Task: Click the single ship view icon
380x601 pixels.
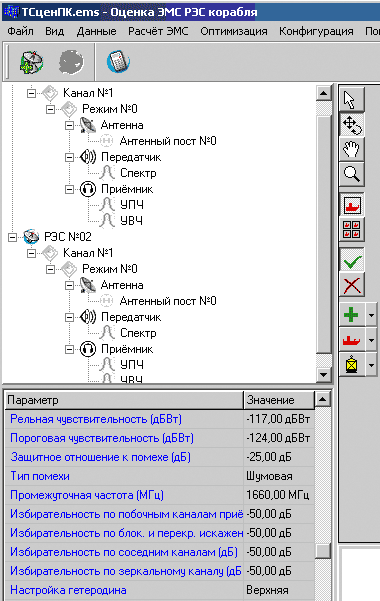Action: pyautogui.click(x=352, y=205)
